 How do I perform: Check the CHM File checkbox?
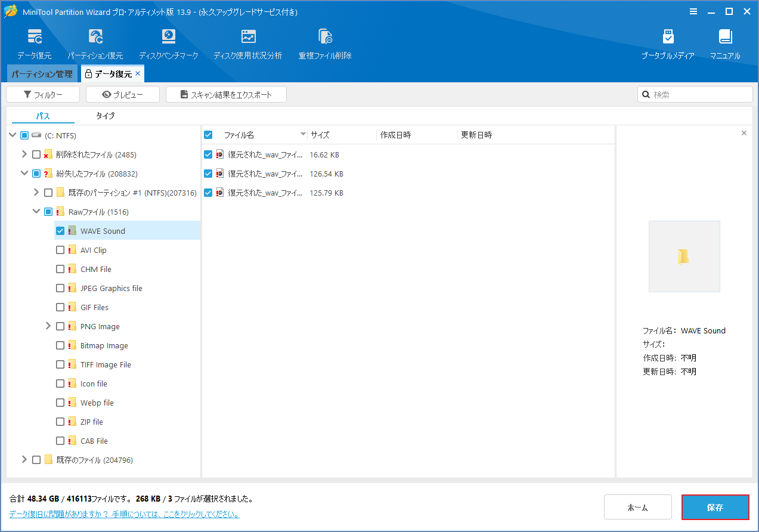click(x=60, y=269)
